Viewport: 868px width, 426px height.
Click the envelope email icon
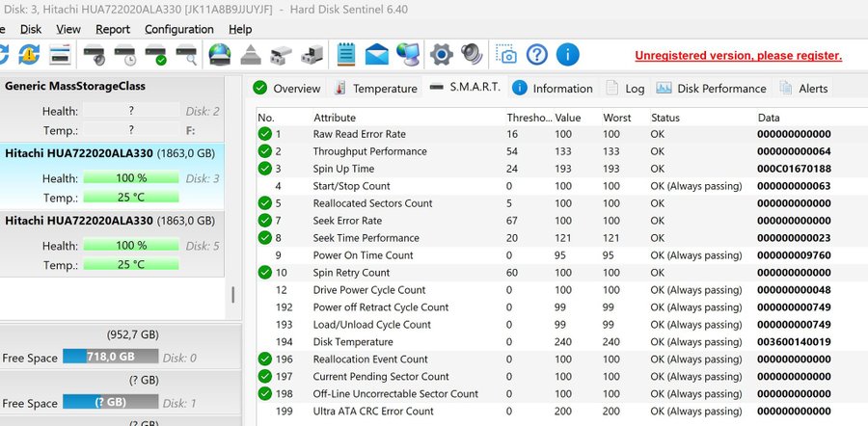(x=377, y=54)
